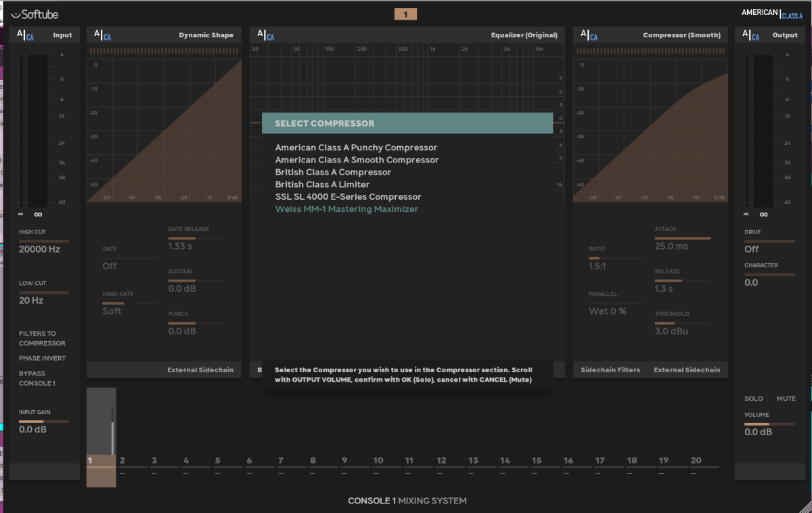Click the 3.0 dBu threshold value
Screen dimensions: 812x513
point(671,332)
